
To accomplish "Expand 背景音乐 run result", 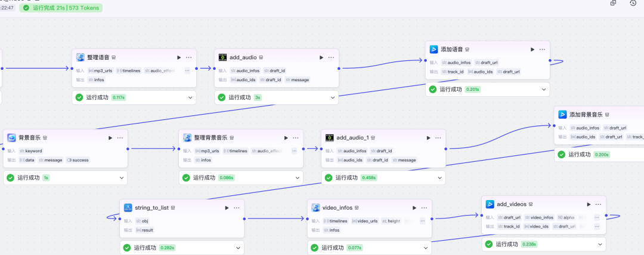I will 122,177.
